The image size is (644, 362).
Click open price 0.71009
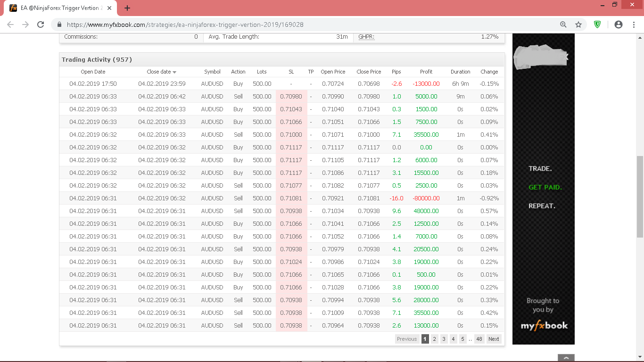[x=333, y=313]
